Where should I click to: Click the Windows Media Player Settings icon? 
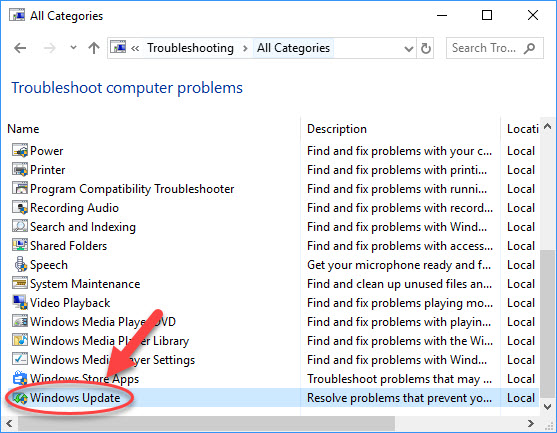coord(20,359)
